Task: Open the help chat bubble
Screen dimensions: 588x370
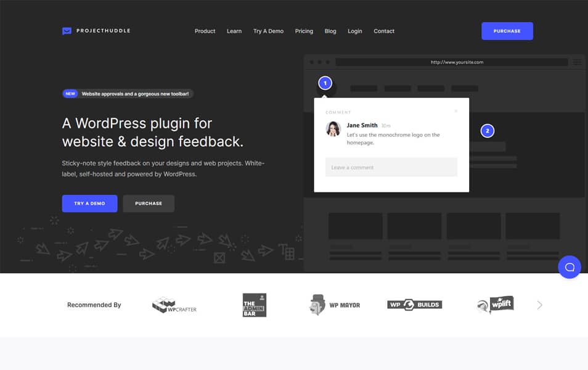Action: [569, 266]
